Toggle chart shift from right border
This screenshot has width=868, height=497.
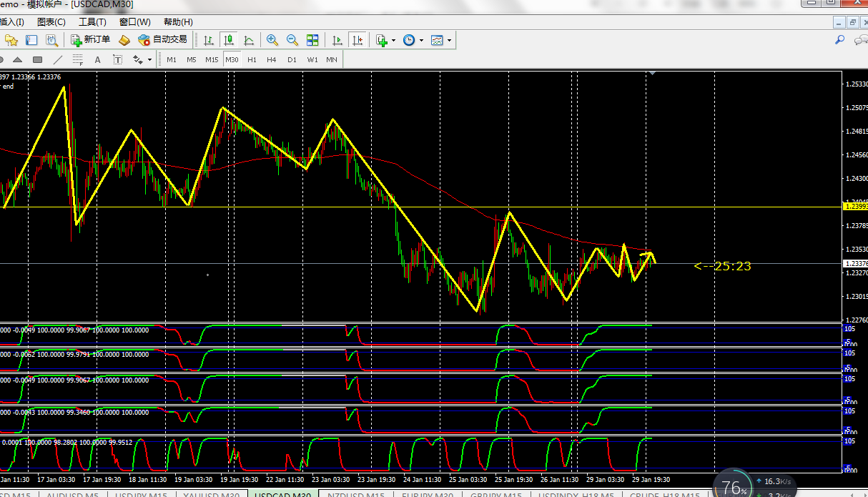[357, 40]
